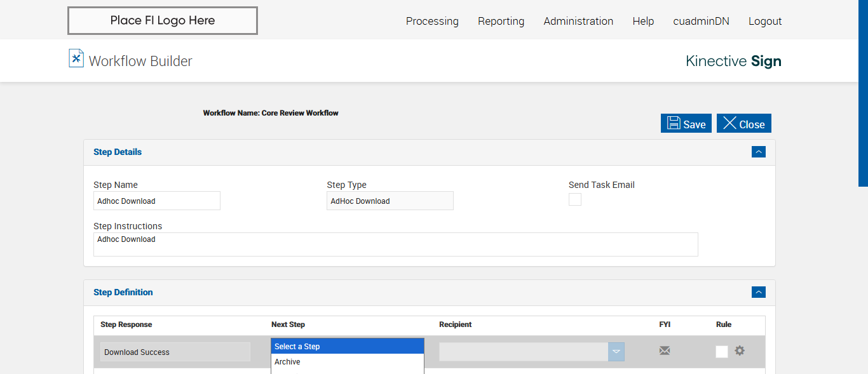Screen dimensions: 868x374
Task: Click the FYI envelope icon
Action: click(665, 351)
